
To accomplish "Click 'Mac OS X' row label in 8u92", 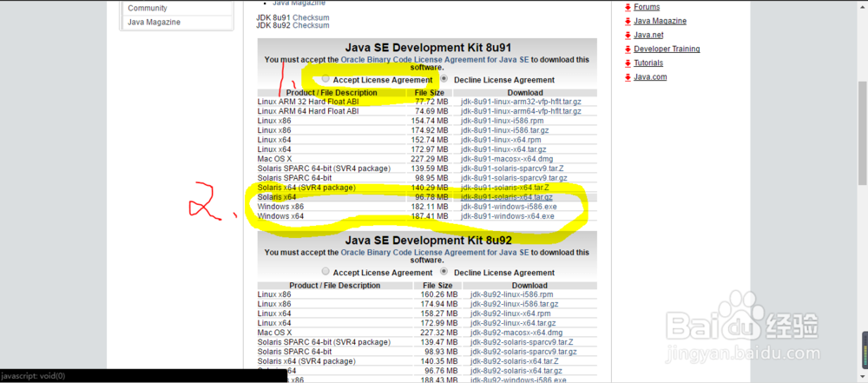I will coord(276,333).
